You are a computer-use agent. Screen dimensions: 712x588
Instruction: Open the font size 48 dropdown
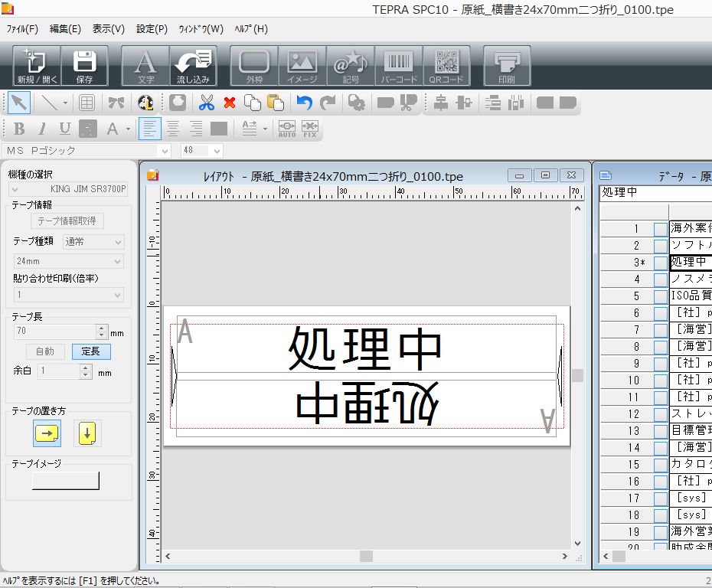click(x=202, y=150)
